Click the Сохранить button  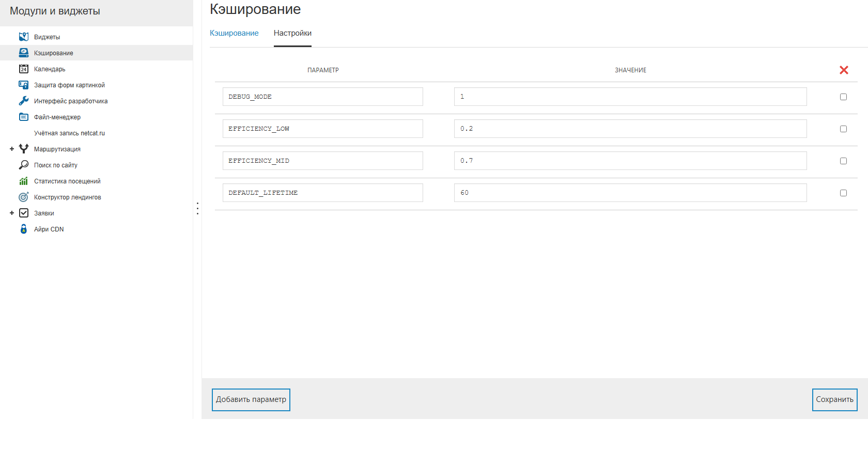click(834, 399)
